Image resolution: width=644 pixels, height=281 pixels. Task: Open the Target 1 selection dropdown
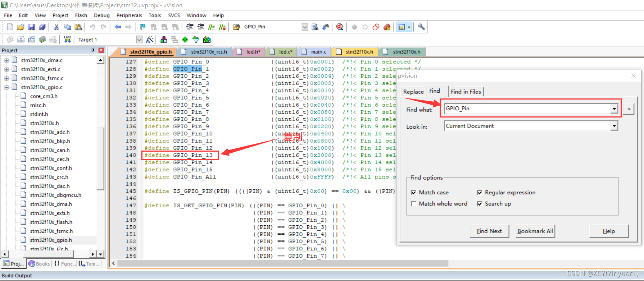(x=139, y=40)
